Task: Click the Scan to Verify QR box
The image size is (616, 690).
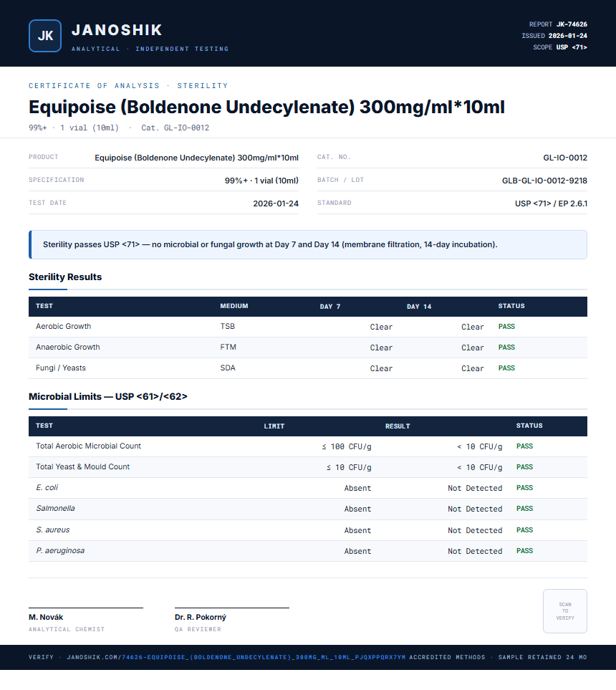Action: pos(565,611)
